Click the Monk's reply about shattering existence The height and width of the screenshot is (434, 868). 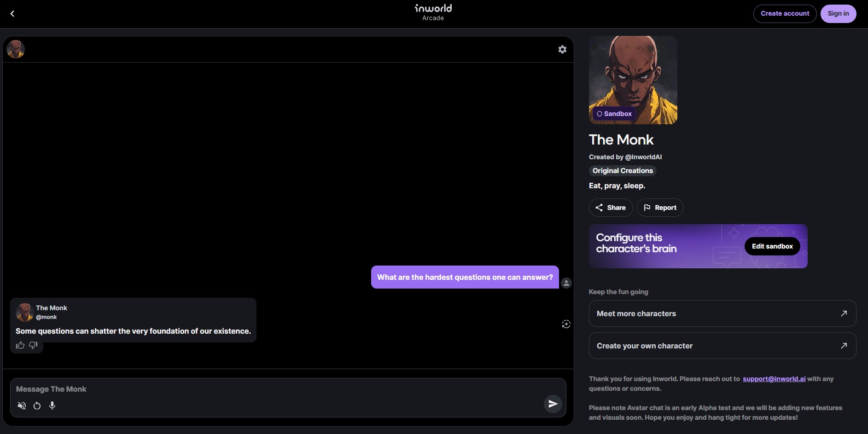tap(133, 331)
